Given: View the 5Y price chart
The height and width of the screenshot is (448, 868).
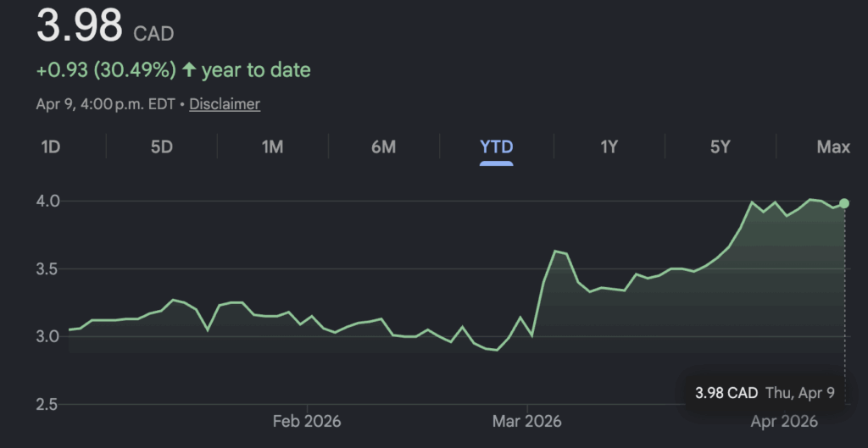Looking at the screenshot, I should [x=720, y=147].
